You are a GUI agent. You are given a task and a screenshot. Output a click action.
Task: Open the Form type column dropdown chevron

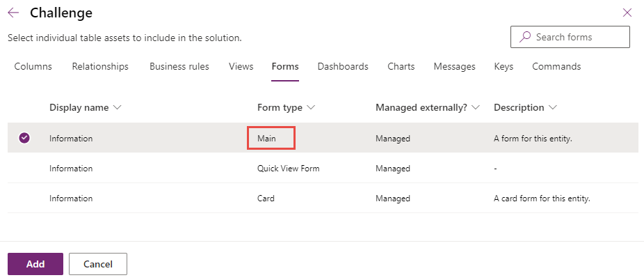click(x=310, y=108)
